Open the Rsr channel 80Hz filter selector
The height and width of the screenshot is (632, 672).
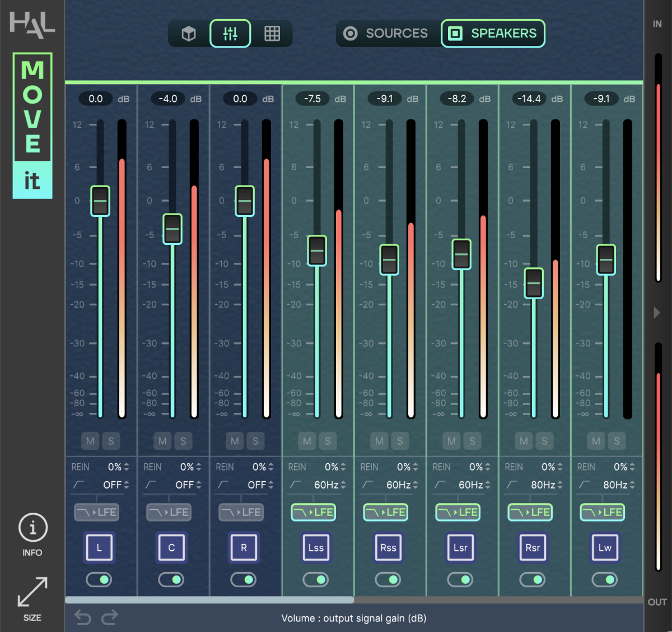pyautogui.click(x=547, y=485)
